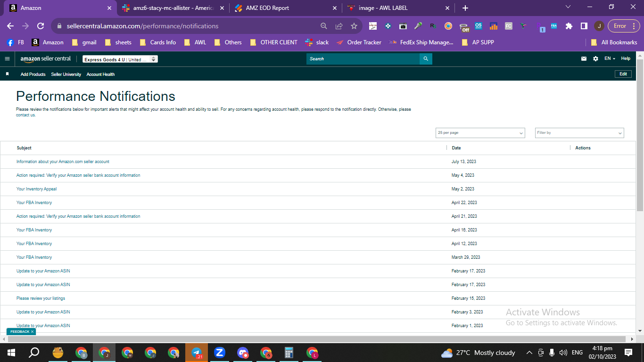This screenshot has height=362, width=644.
Task: Reload the page with the refresh button
Action: point(41,26)
